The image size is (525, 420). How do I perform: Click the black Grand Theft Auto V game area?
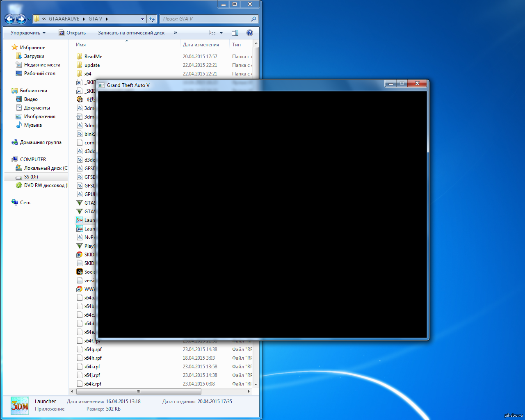pyautogui.click(x=262, y=215)
